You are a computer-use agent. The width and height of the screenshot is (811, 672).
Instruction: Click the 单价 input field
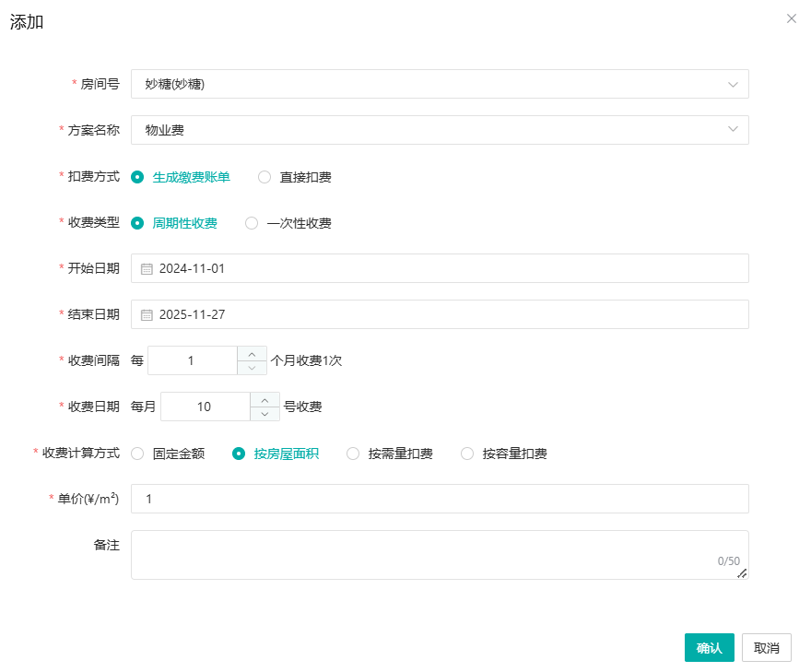(x=440, y=499)
